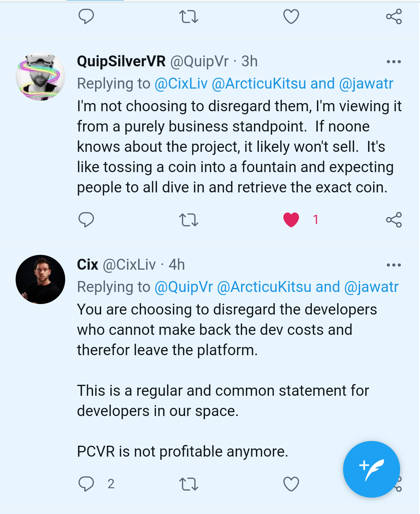This screenshot has height=514, width=420.
Task: View Cix's profile avatar
Action: pos(40,279)
